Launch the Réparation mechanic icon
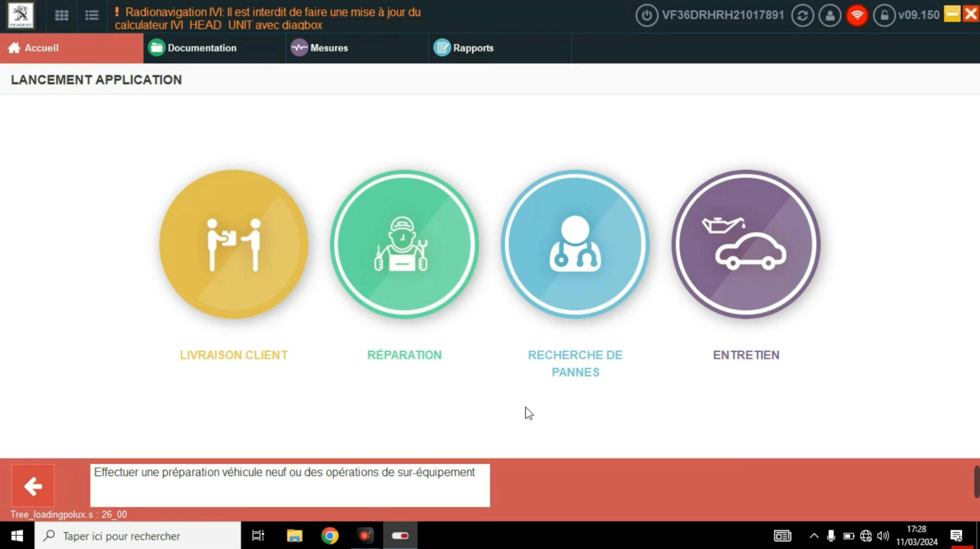980x549 pixels. click(x=404, y=244)
